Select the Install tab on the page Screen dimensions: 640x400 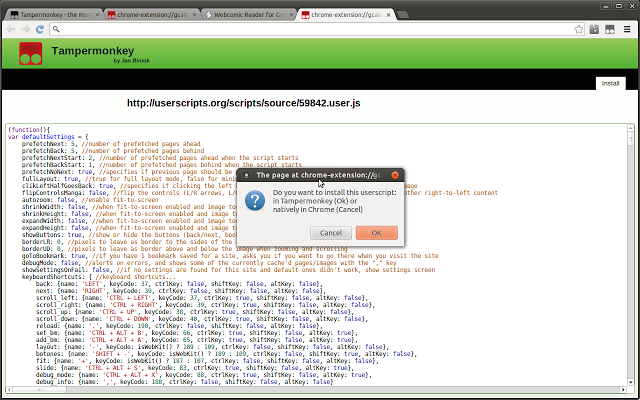click(610, 83)
